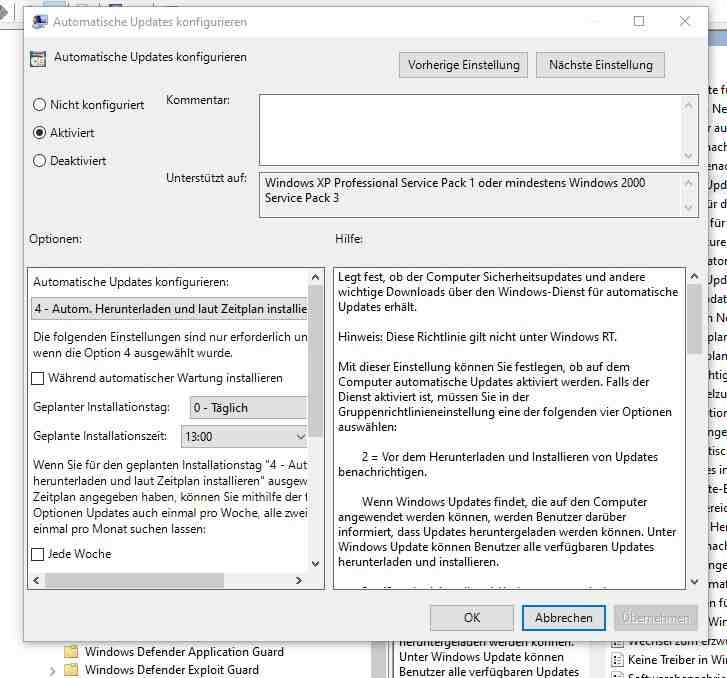Click the Keine Treiber policy icon in background
The height and width of the screenshot is (678, 727).
[x=617, y=660]
